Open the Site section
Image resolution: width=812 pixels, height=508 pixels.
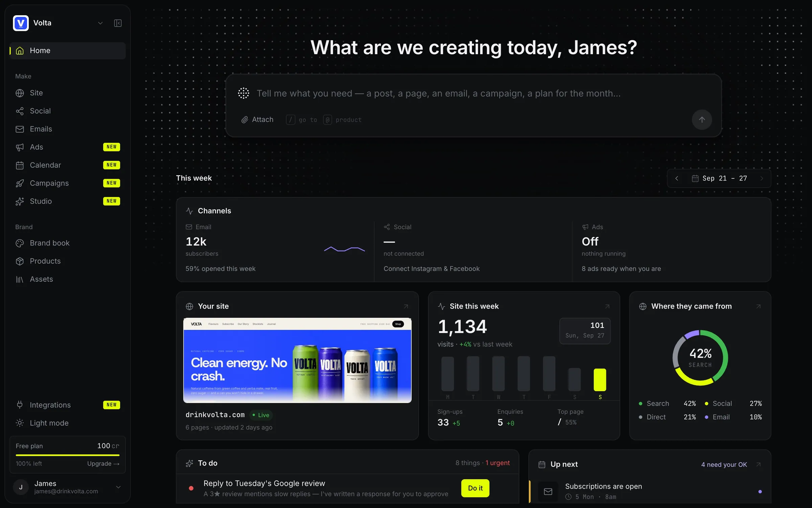pyautogui.click(x=68, y=93)
